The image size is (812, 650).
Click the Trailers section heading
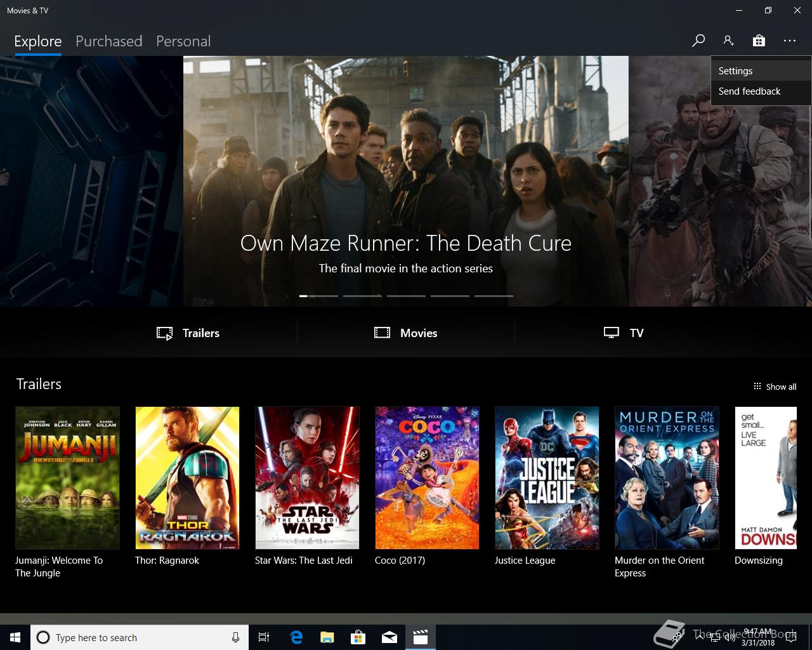point(39,384)
